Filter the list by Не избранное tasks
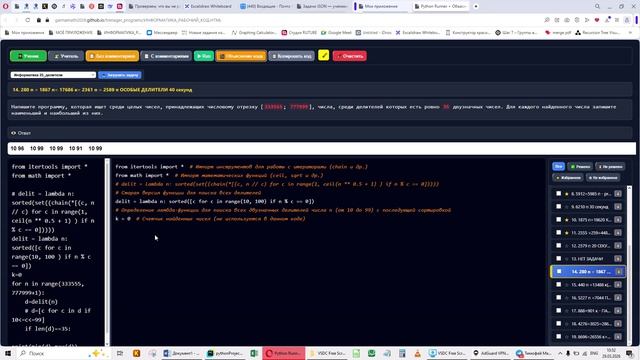Image resolution: width=640 pixels, height=360 pixels. [603, 178]
